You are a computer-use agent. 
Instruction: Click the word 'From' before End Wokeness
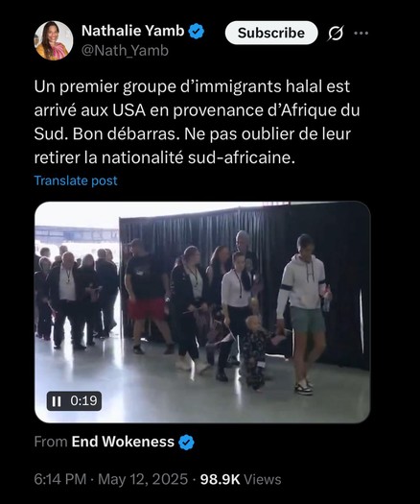pos(51,442)
